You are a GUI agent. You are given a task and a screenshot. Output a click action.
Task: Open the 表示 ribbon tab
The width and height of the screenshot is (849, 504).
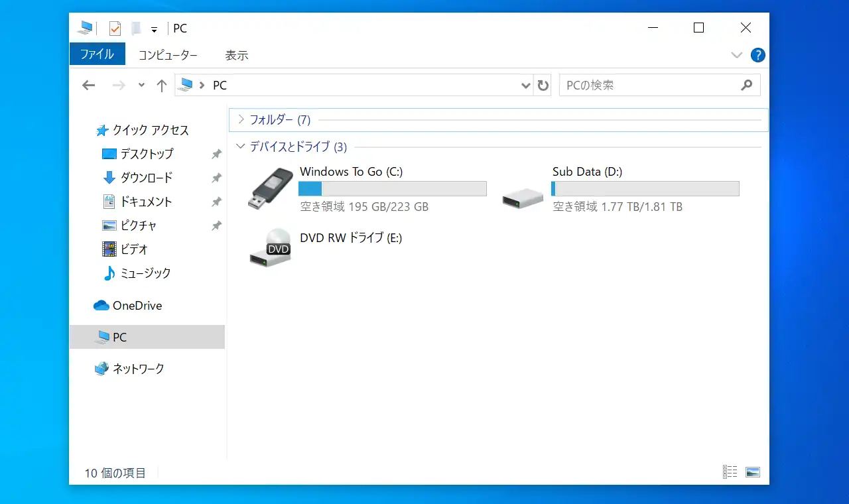(237, 55)
